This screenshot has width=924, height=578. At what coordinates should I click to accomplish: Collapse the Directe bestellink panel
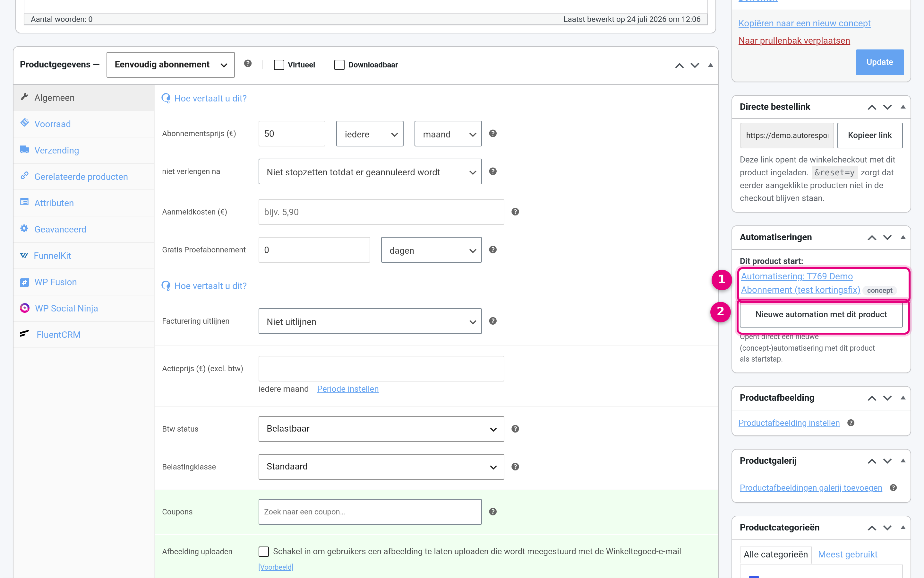tap(903, 107)
